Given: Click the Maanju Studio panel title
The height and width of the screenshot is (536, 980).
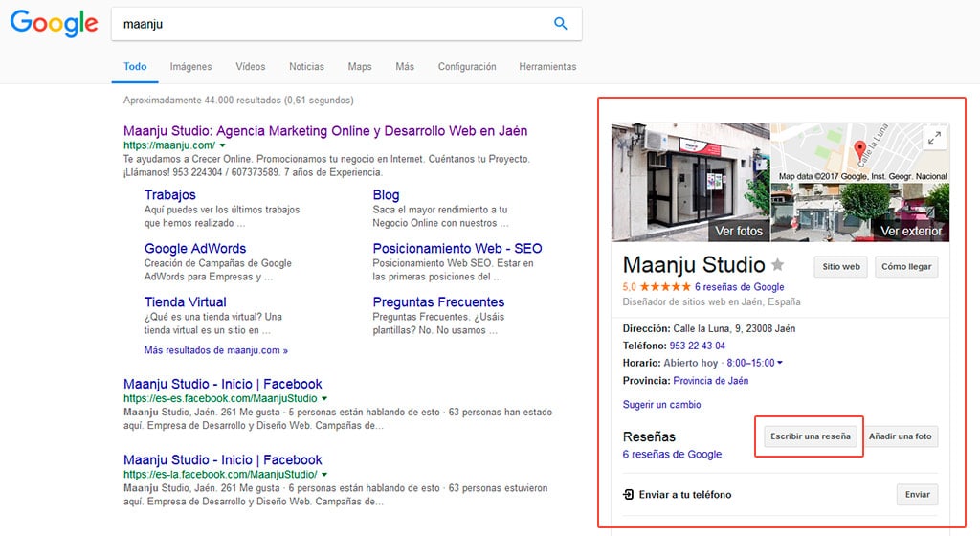Looking at the screenshot, I should click(x=694, y=265).
